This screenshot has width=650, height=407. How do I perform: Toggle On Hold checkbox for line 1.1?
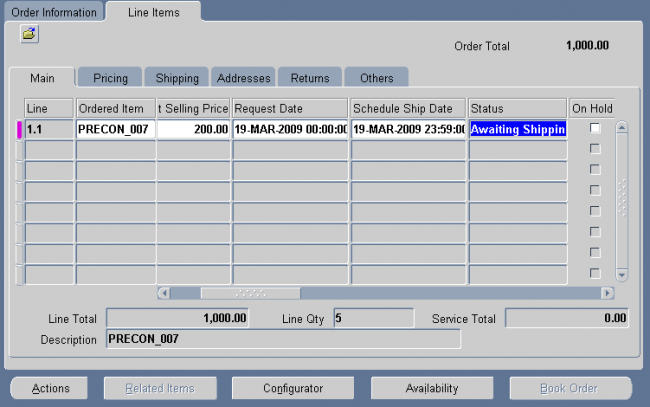(595, 128)
